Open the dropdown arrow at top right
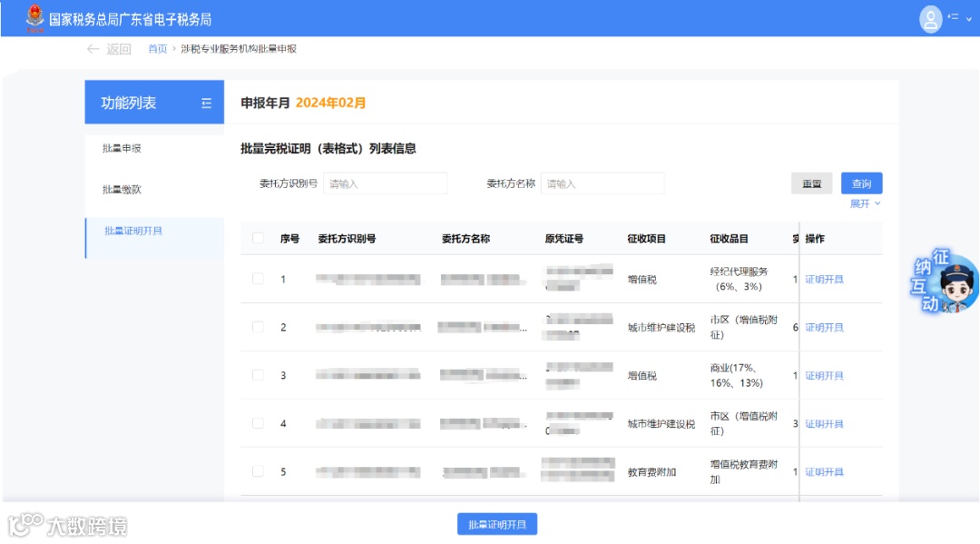The width and height of the screenshot is (980, 544). click(x=971, y=17)
